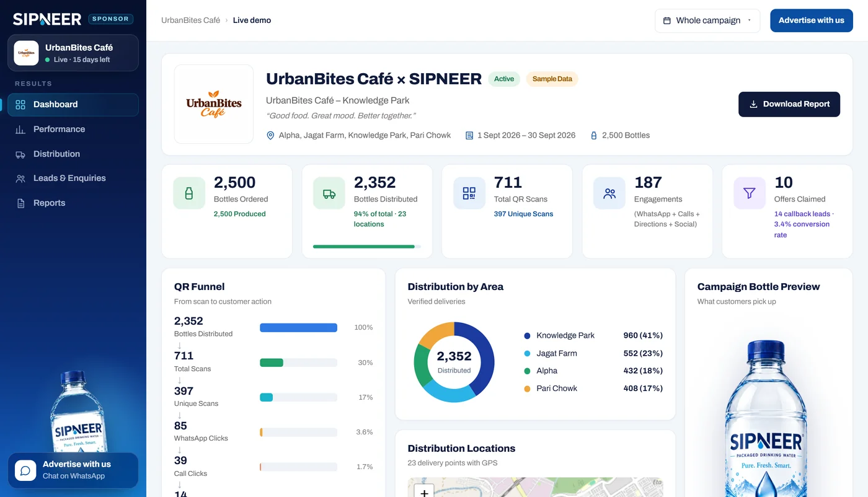Click the 397 Unique Scans text on card

tap(523, 214)
